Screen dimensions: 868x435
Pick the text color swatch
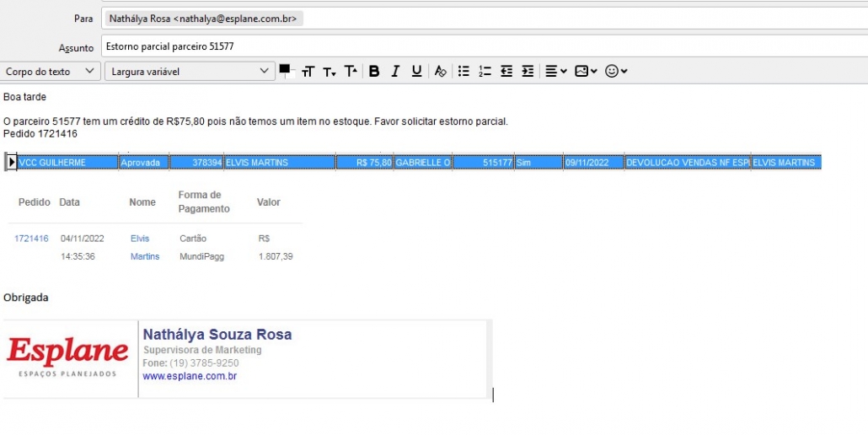tap(285, 70)
